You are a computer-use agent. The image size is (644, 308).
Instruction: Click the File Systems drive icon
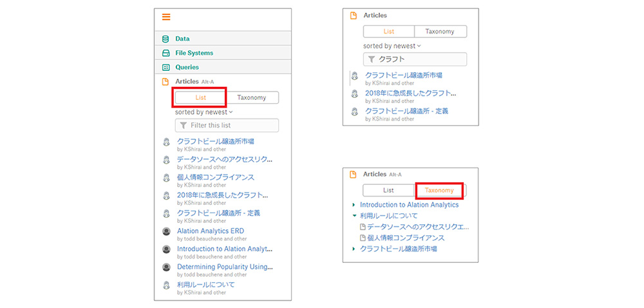click(166, 53)
